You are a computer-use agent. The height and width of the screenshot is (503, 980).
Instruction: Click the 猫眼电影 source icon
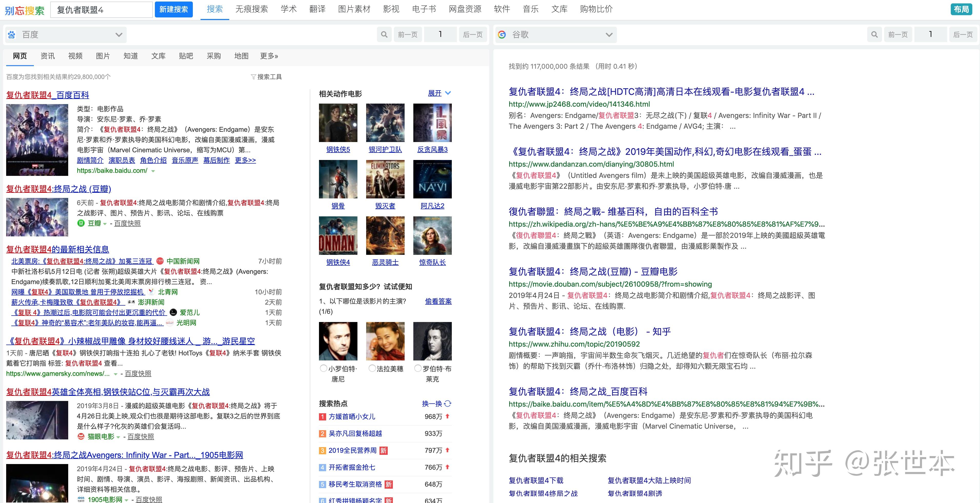click(81, 436)
